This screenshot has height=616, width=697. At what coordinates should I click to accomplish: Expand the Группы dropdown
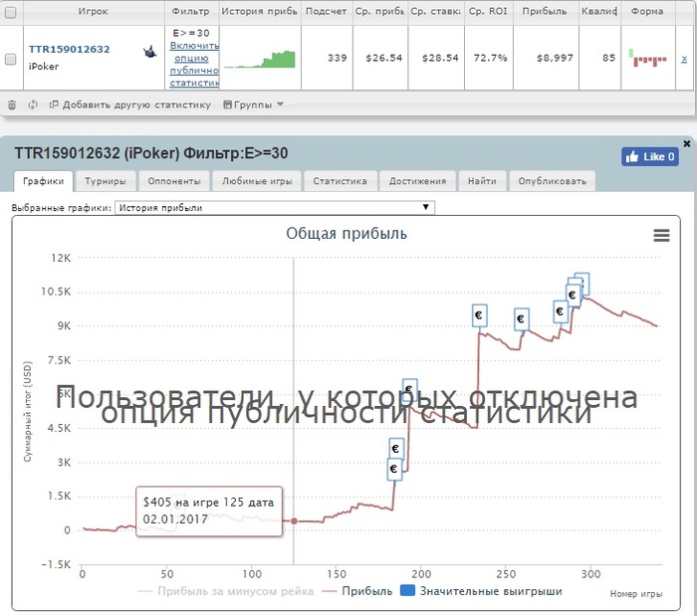(x=253, y=104)
